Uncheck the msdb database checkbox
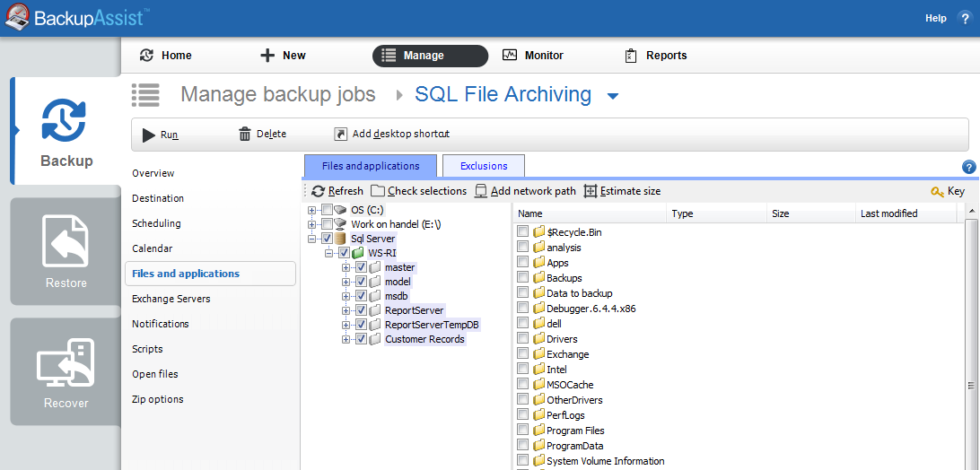 coord(361,296)
